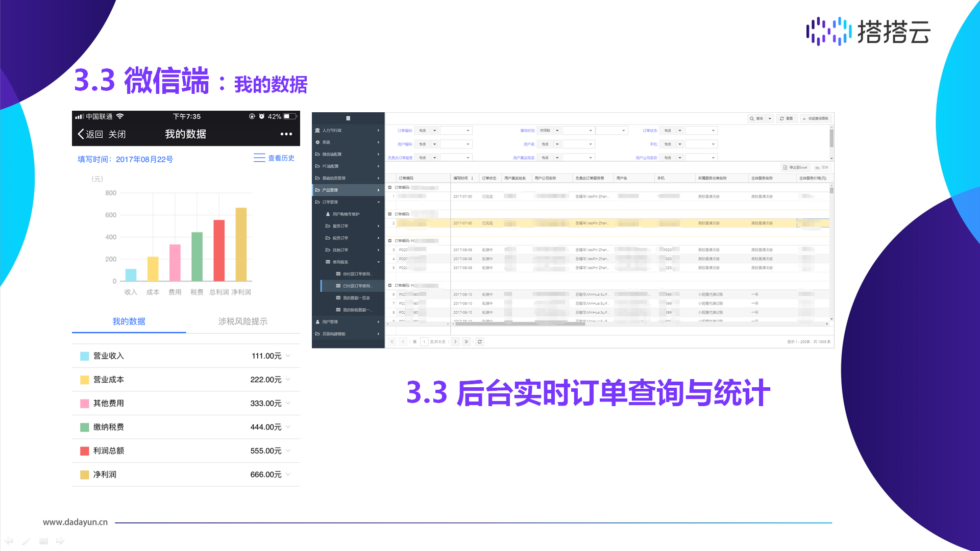Collapse the 订单管理 menu
Image resolution: width=980 pixels, height=551 pixels.
tap(348, 202)
